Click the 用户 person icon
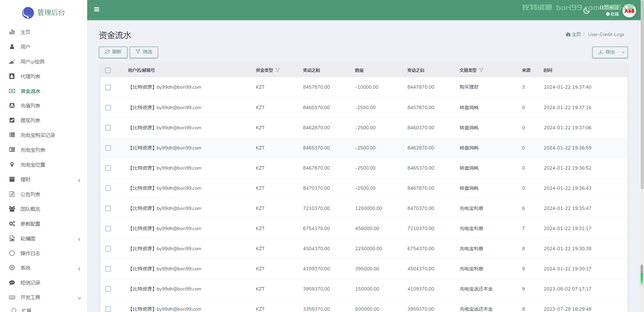The width and height of the screenshot is (644, 312). pos(12,47)
